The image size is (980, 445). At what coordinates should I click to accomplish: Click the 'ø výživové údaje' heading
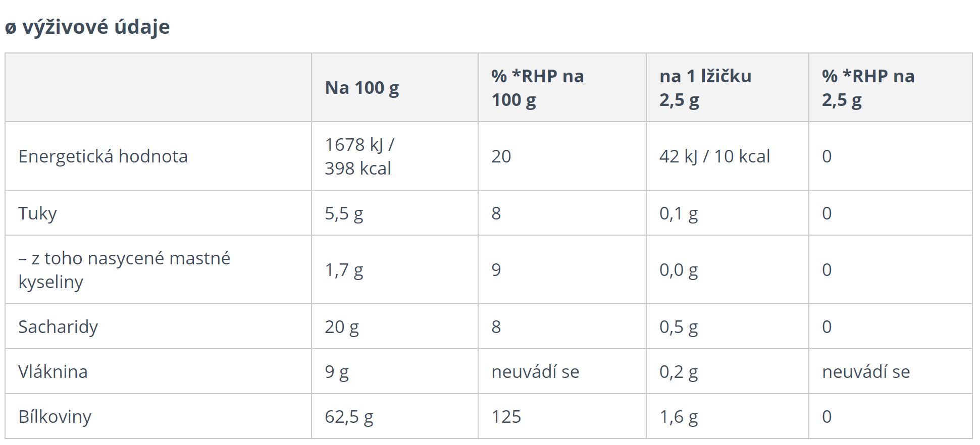tap(87, 27)
